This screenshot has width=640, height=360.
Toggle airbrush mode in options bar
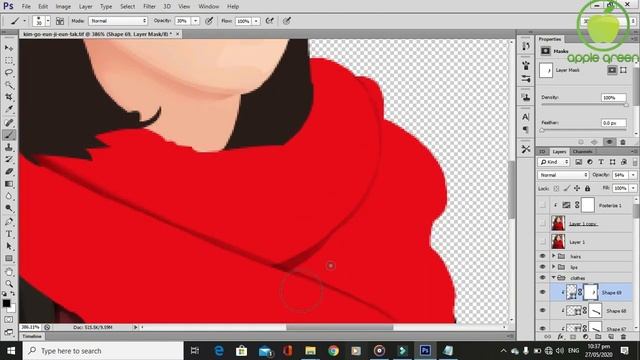click(x=269, y=21)
